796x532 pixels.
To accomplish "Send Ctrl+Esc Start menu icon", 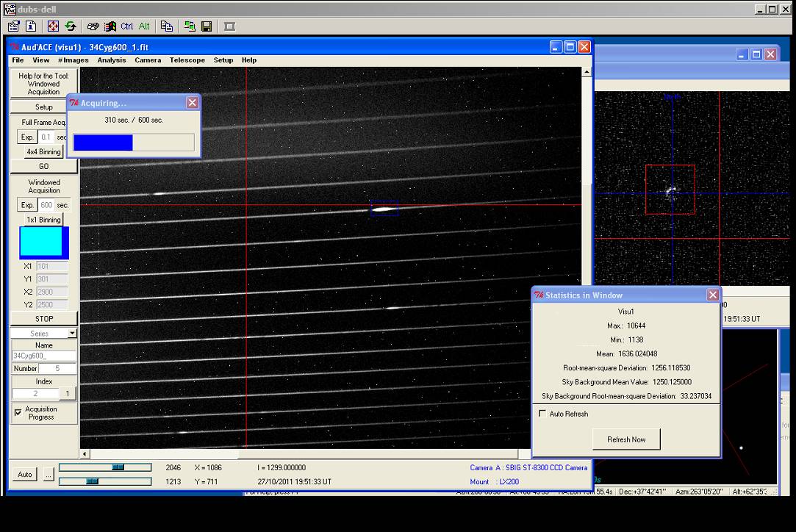I will (x=110, y=26).
